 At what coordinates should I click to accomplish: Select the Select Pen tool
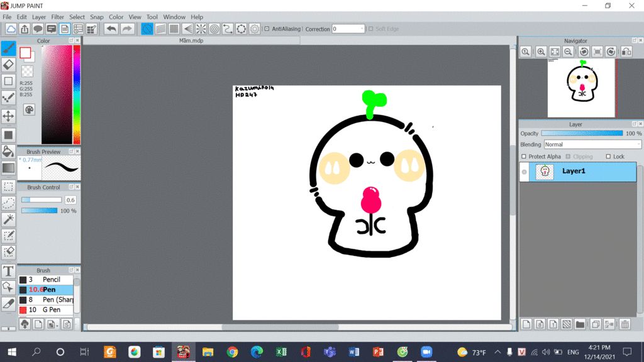click(8, 236)
